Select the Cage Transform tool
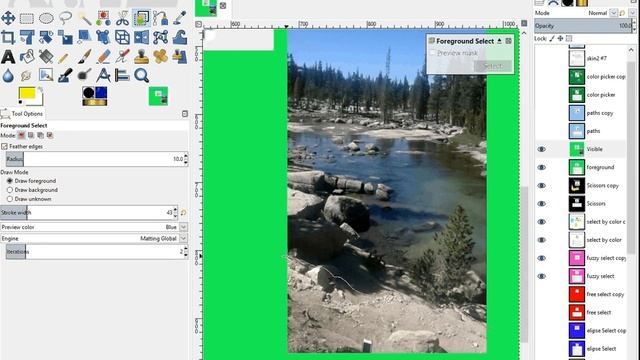 coord(161,37)
